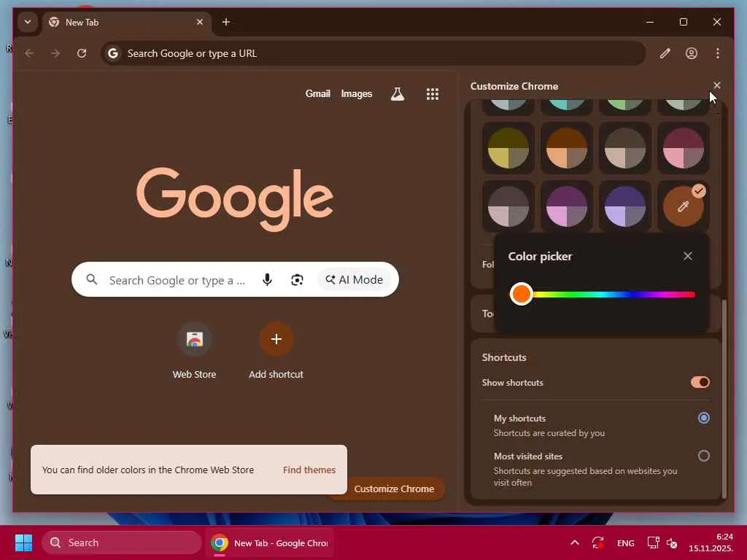Click the taskbar Search box
Image resolution: width=747 pixels, height=560 pixels.
pos(122,542)
